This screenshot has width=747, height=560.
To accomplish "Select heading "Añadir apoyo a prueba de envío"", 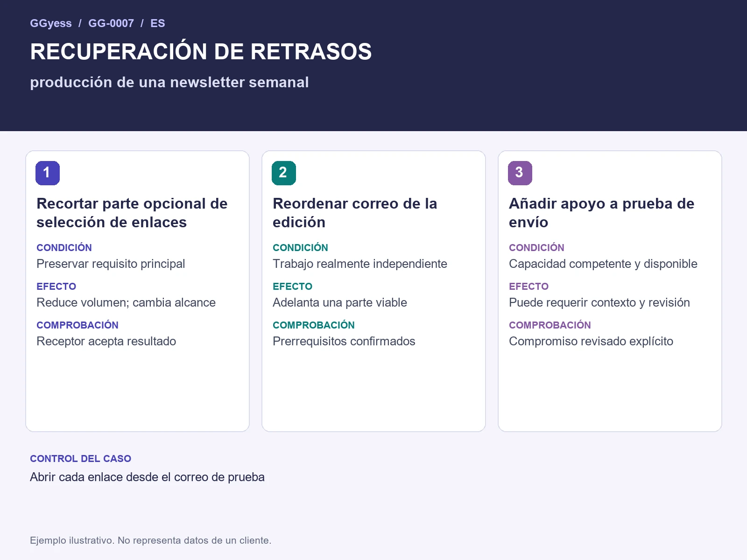I will [x=602, y=213].
